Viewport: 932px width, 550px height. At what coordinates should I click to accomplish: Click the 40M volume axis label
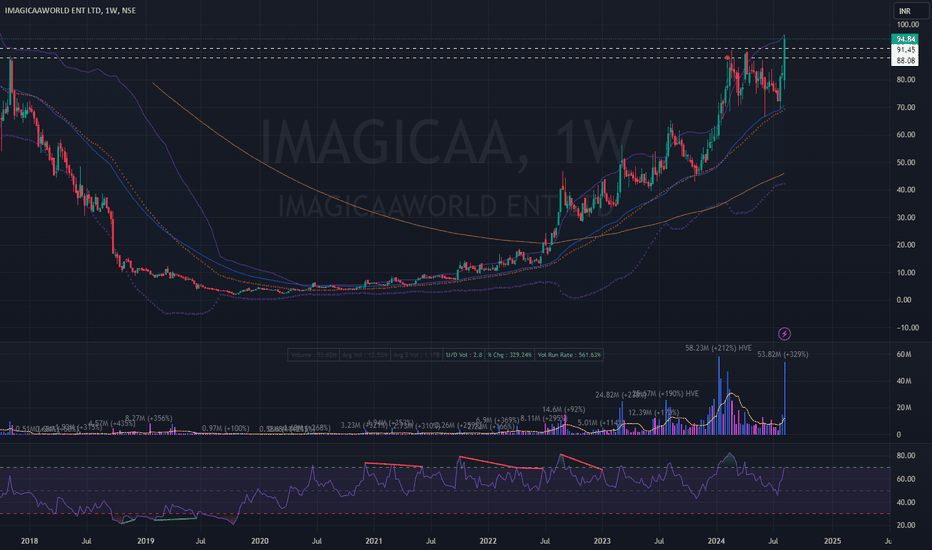coord(903,381)
